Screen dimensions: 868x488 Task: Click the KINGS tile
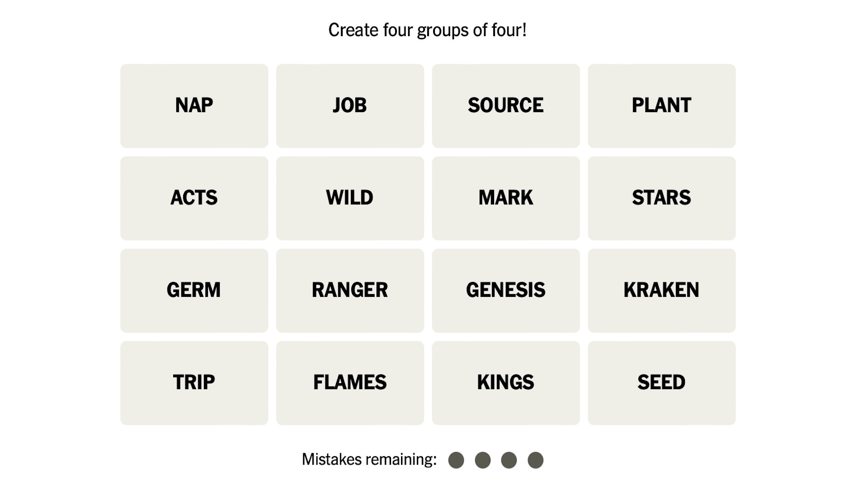point(505,382)
